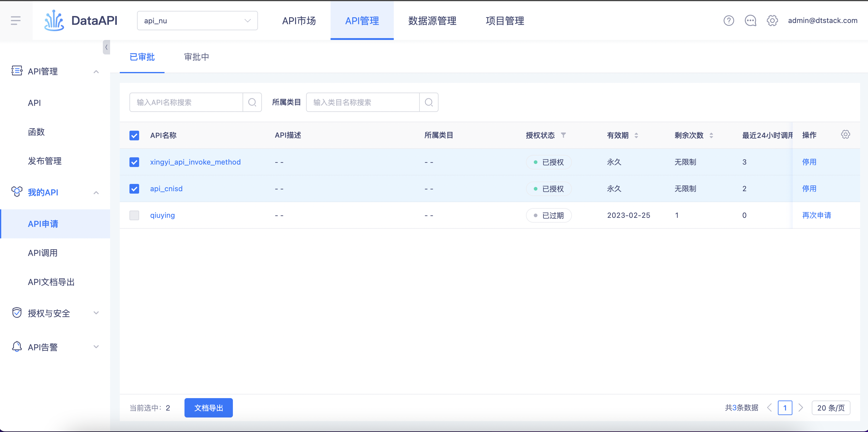Open the api_cnisd link
Screen dimensions: 868x432
(x=166, y=189)
